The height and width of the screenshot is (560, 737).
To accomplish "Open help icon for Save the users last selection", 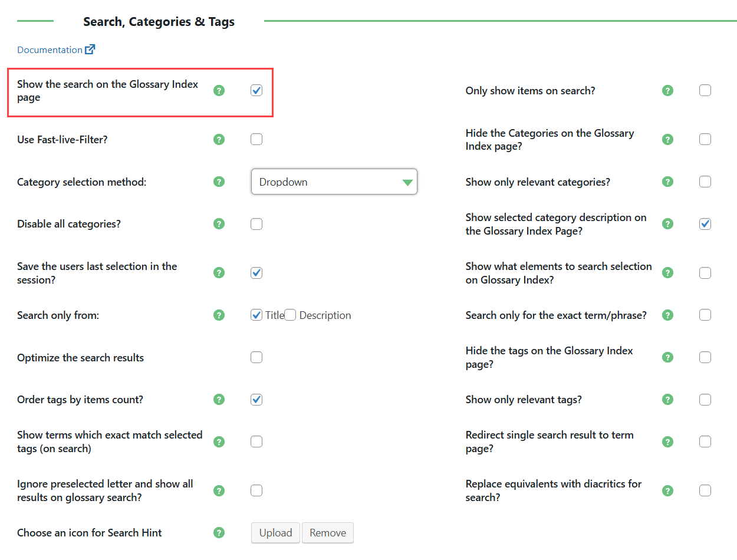I will tap(219, 273).
